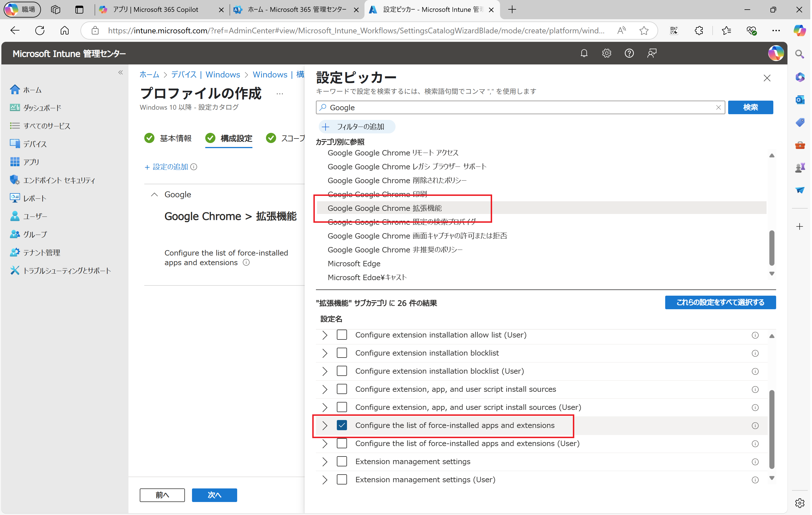Open エンドポイント セキュリティ in sidebar
The height and width of the screenshot is (515, 812).
pos(59,180)
